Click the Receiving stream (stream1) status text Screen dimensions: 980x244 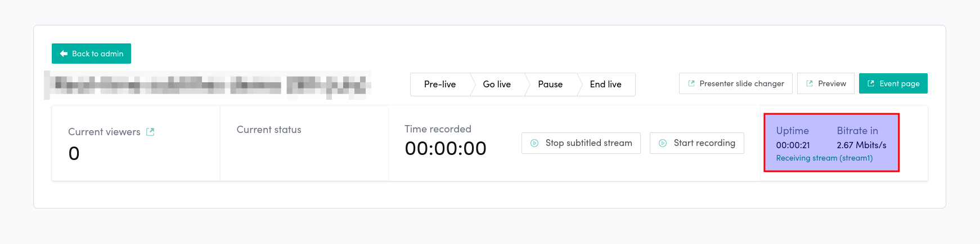[x=824, y=158]
